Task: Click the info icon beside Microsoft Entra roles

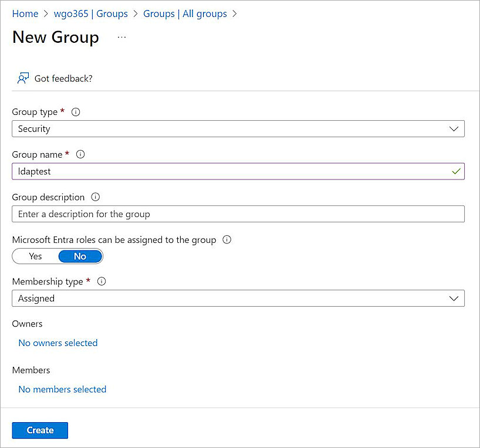Action: point(227,239)
